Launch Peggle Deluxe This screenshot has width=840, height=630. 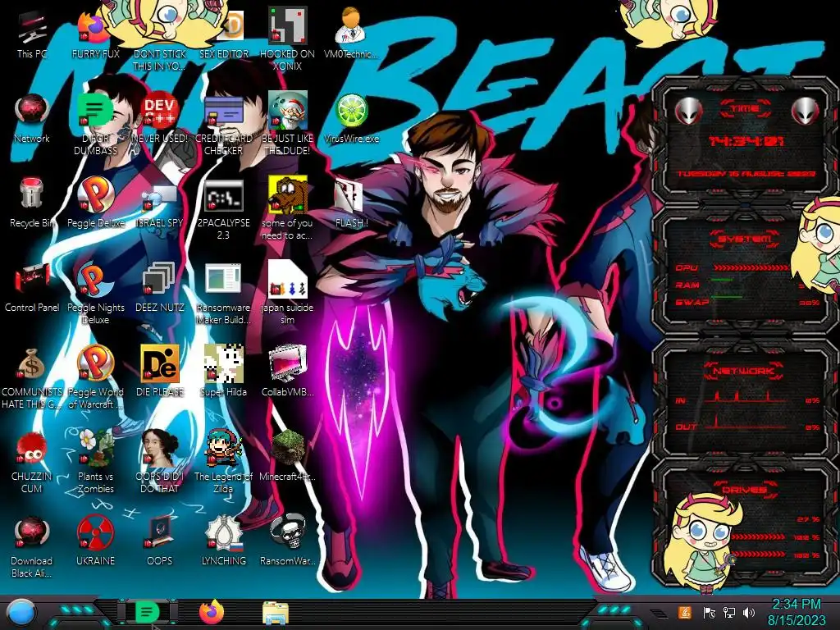pos(95,195)
